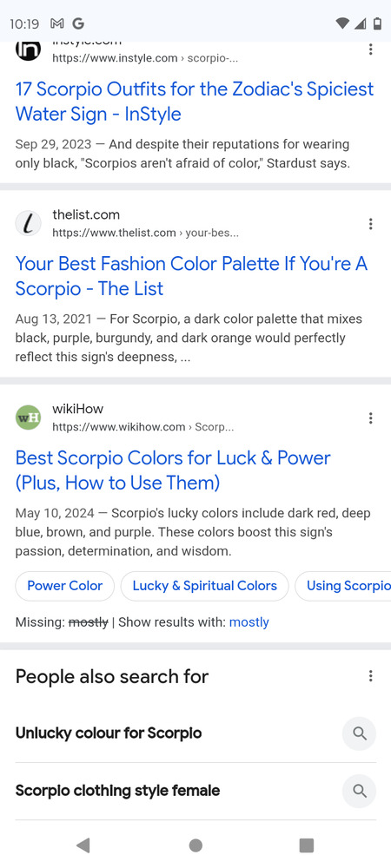The image size is (391, 868).
Task: Tap search icon beside Unlucky colour for Scorpio
Action: pyautogui.click(x=360, y=733)
